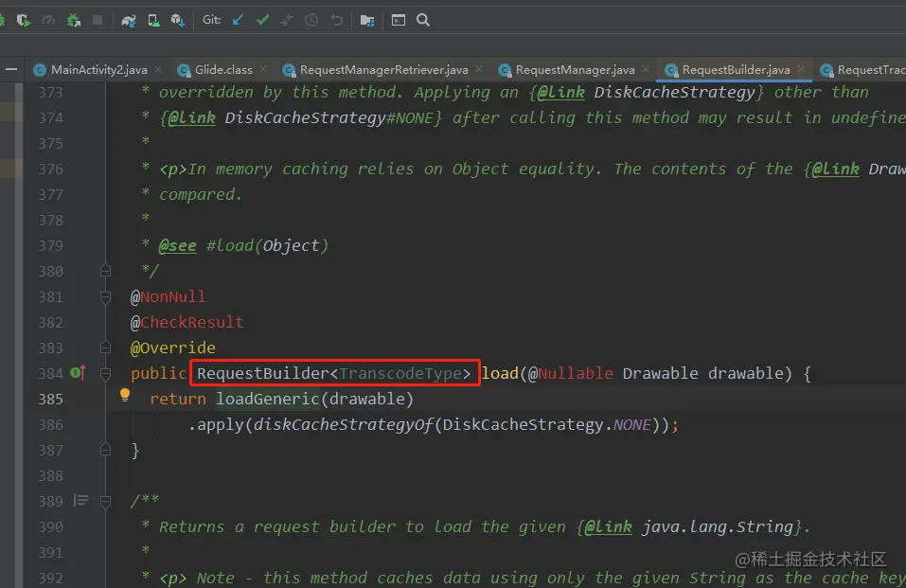
Task: Click the yellow intention lightbulb
Action: [x=125, y=395]
